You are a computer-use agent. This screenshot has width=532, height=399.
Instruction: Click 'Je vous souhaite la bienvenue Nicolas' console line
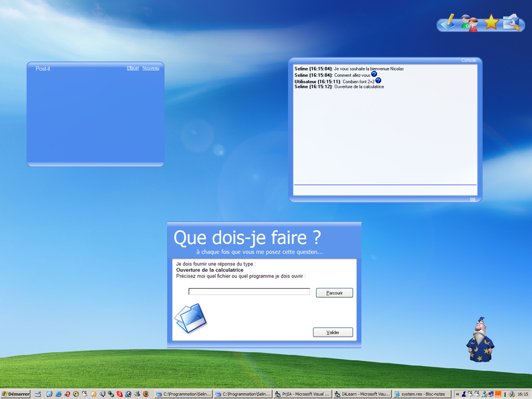pyautogui.click(x=369, y=69)
